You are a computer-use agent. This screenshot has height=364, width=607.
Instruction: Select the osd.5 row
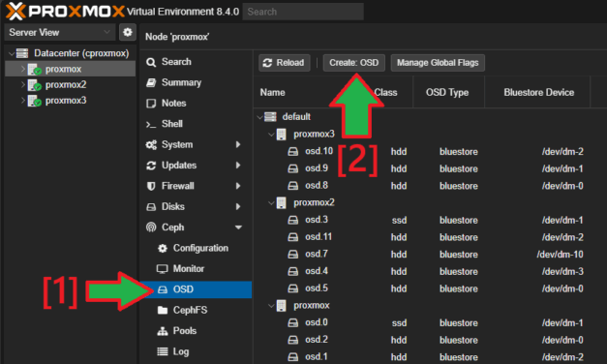pyautogui.click(x=430, y=288)
